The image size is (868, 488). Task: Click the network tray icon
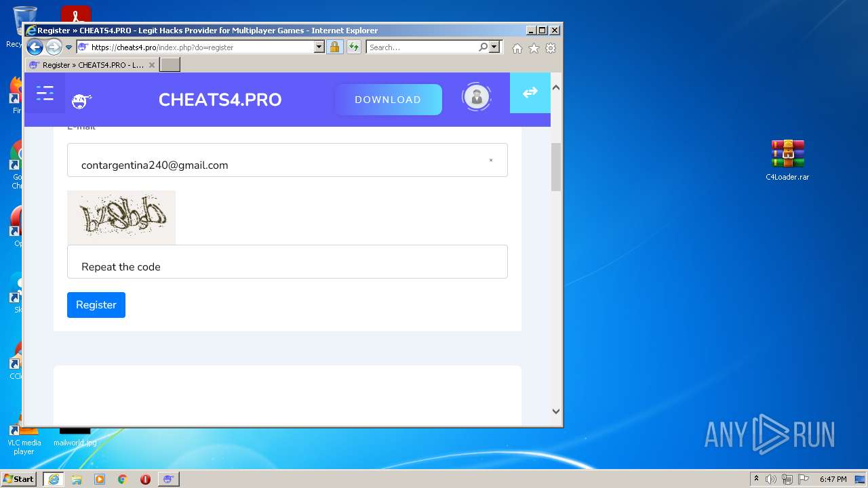[x=787, y=479]
